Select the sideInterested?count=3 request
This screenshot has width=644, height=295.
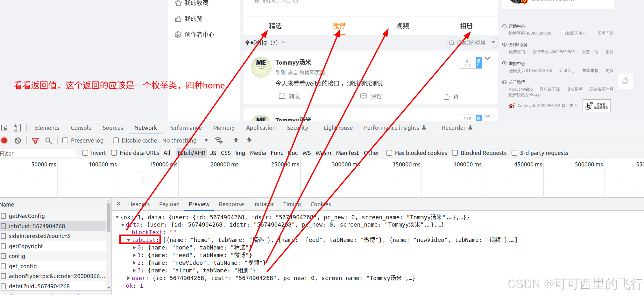53,236
